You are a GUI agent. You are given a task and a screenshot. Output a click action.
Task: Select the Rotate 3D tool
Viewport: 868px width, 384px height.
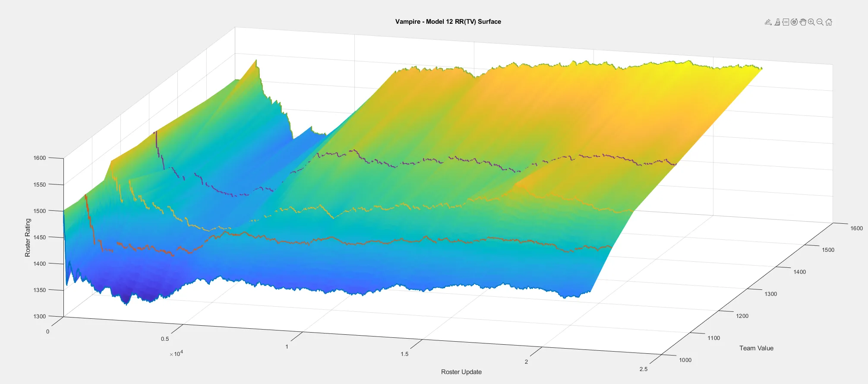click(x=794, y=22)
